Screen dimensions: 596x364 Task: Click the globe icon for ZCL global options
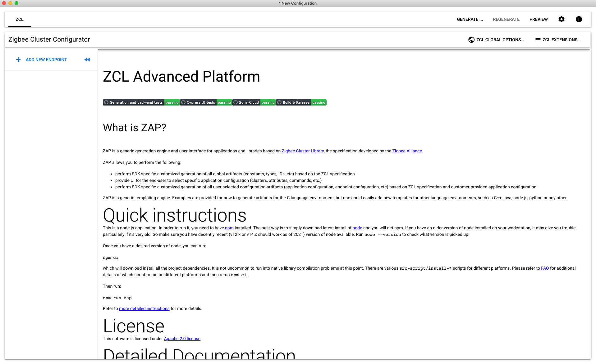pyautogui.click(x=471, y=40)
